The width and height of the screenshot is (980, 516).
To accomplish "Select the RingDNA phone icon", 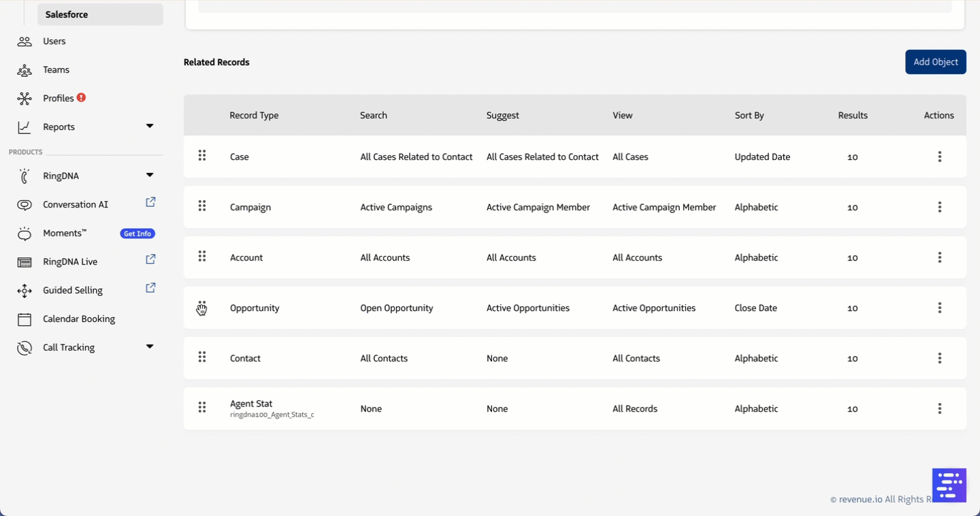I will click(x=24, y=176).
